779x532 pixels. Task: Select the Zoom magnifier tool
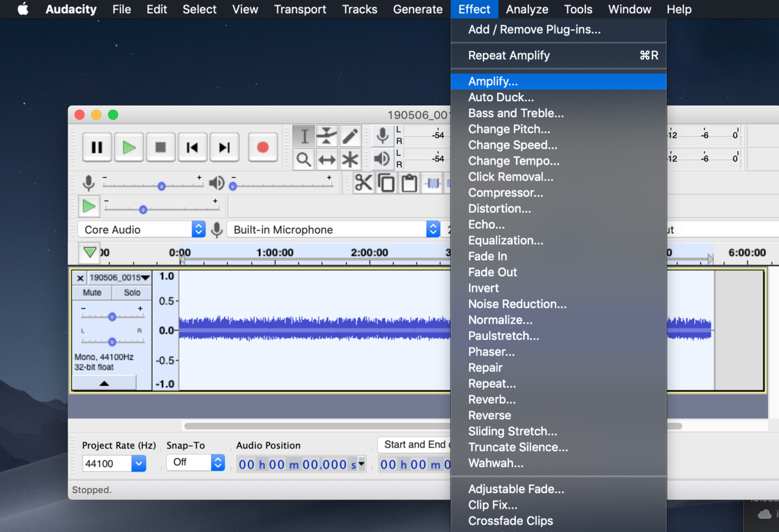pyautogui.click(x=303, y=159)
